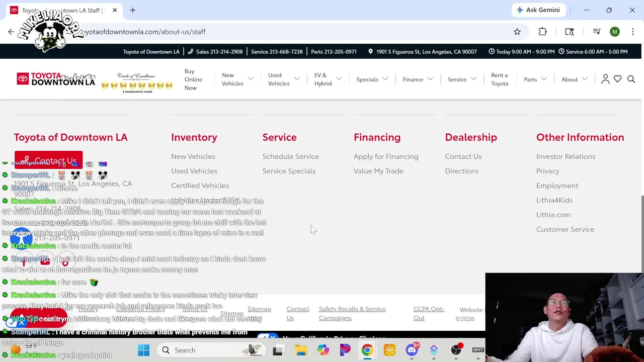This screenshot has width=644, height=362.
Task: Expand Used Vehicles dropdown
Action: pos(284,79)
